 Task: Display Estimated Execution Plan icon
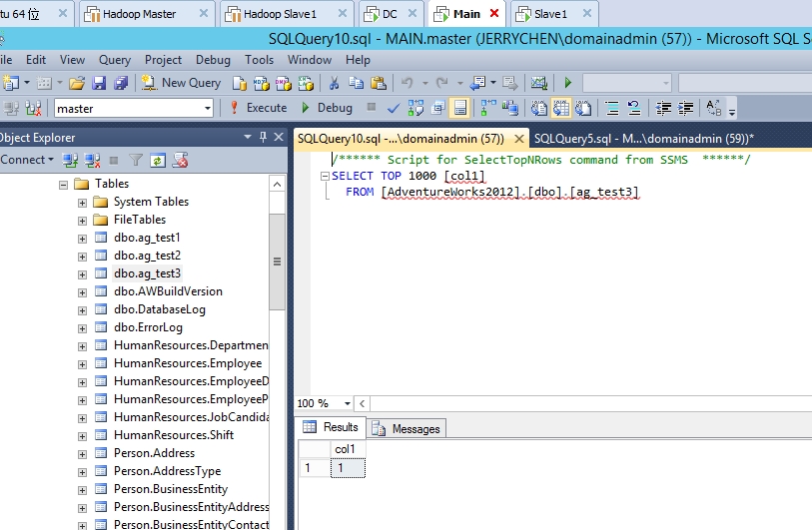[x=415, y=108]
